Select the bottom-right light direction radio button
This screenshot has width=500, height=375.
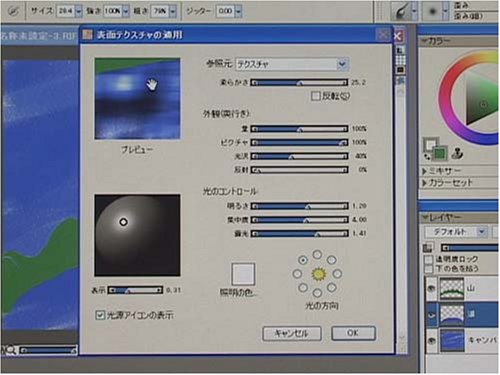[x=331, y=287]
